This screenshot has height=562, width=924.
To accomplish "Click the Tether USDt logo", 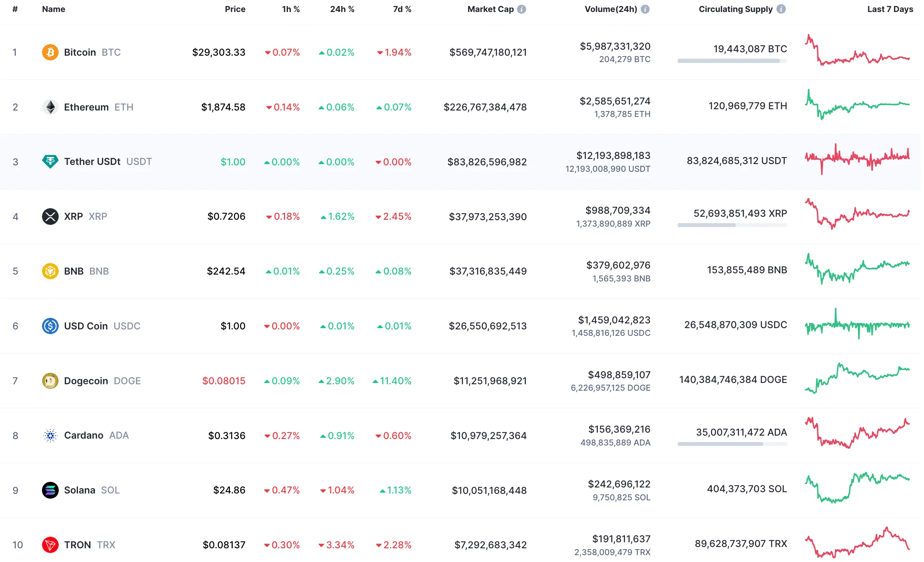I will coord(50,161).
